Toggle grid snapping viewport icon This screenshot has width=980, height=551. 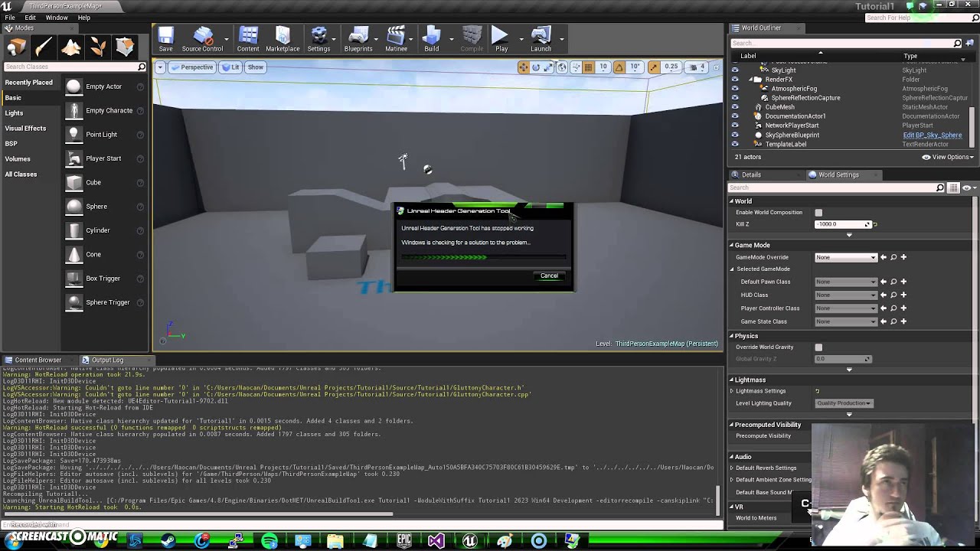point(589,67)
